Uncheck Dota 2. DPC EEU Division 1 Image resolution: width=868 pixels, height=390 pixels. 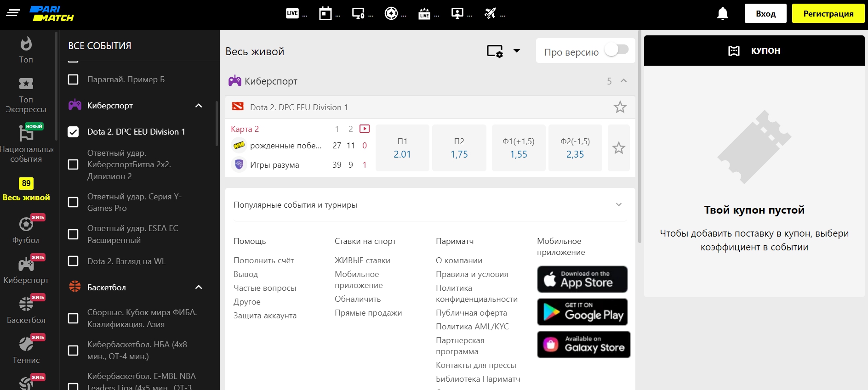(73, 132)
